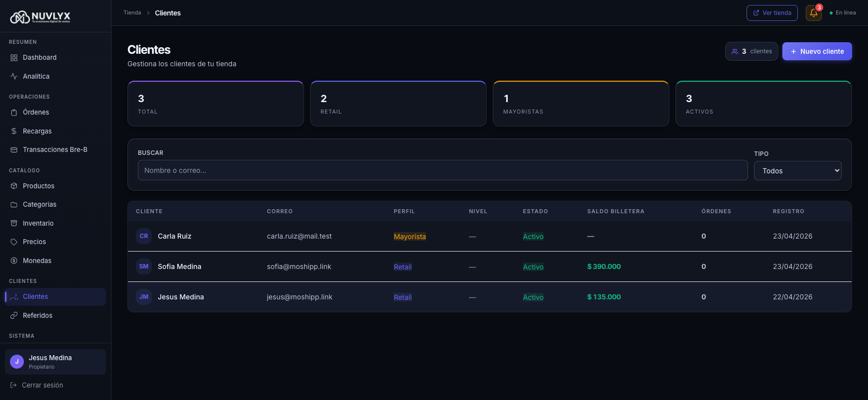868x400 pixels.
Task: Focus the Nombre o correo search field
Action: [442, 170]
